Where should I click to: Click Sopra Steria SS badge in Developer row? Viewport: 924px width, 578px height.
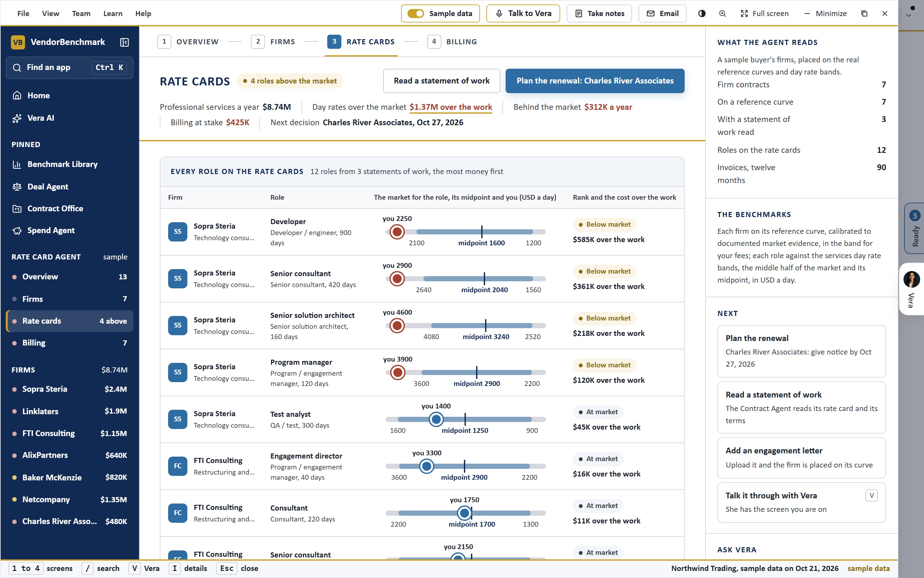tap(177, 232)
